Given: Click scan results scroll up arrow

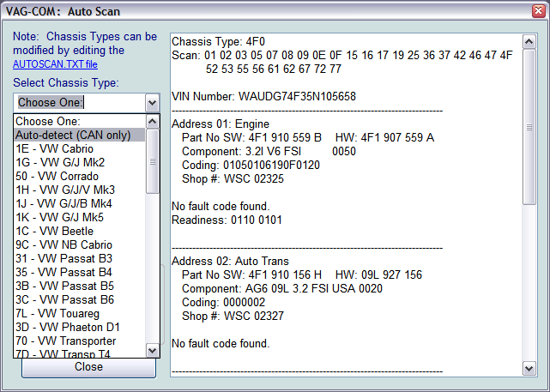Looking at the screenshot, I should coord(529,42).
